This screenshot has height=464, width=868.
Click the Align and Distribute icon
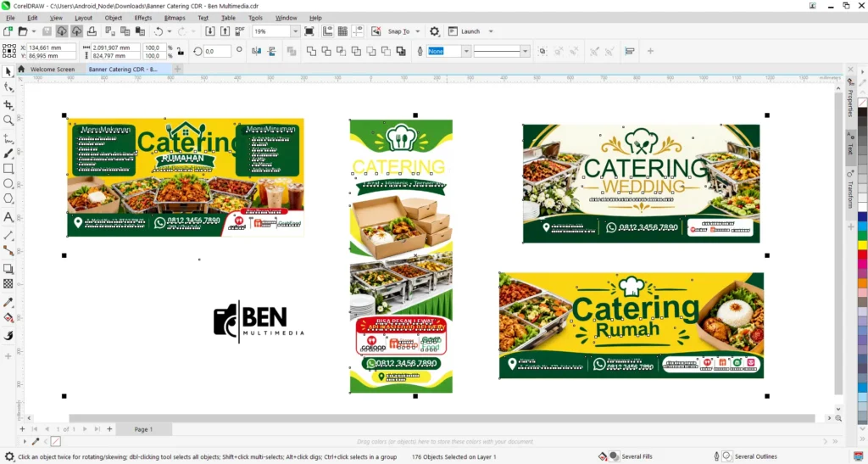(x=630, y=51)
